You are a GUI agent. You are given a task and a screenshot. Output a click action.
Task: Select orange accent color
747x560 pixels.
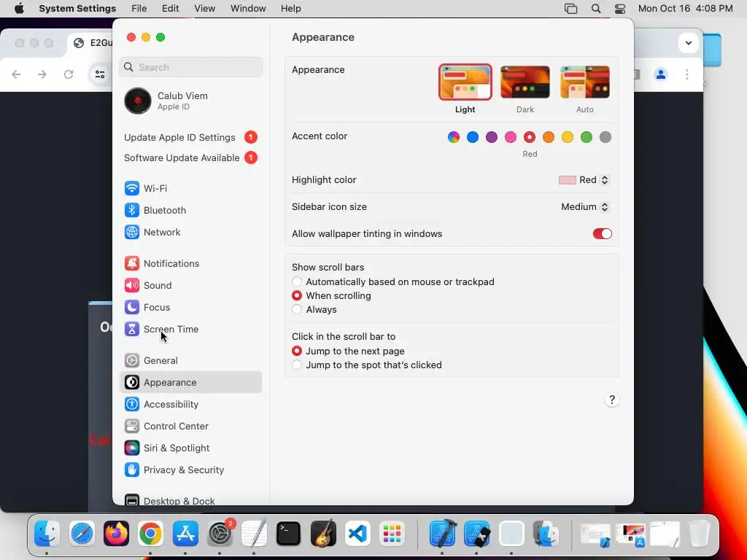[x=549, y=137]
